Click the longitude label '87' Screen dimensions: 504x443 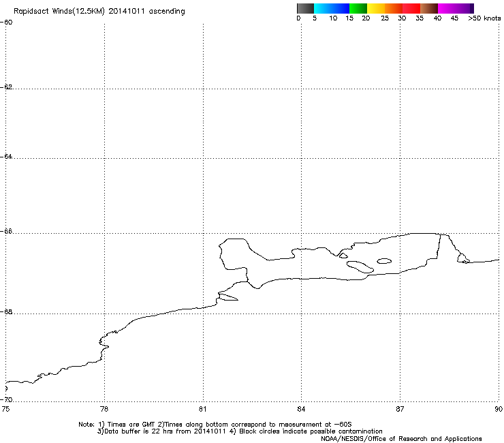click(400, 409)
